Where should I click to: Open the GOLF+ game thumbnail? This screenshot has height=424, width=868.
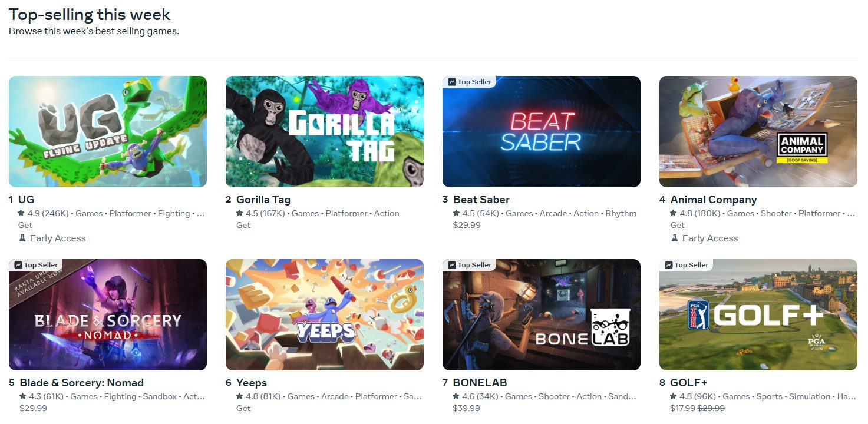click(758, 314)
